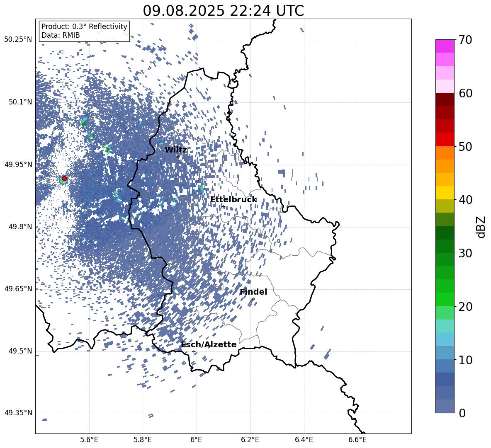Viewport: 491px width, 448px height.
Task: Click the 5.8°E longitude label
Action: (x=143, y=440)
